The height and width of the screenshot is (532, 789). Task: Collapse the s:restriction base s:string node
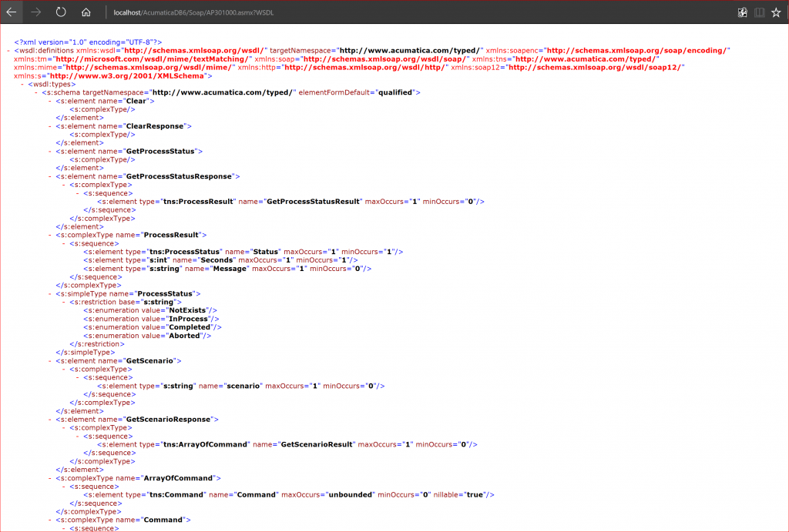[x=64, y=303]
